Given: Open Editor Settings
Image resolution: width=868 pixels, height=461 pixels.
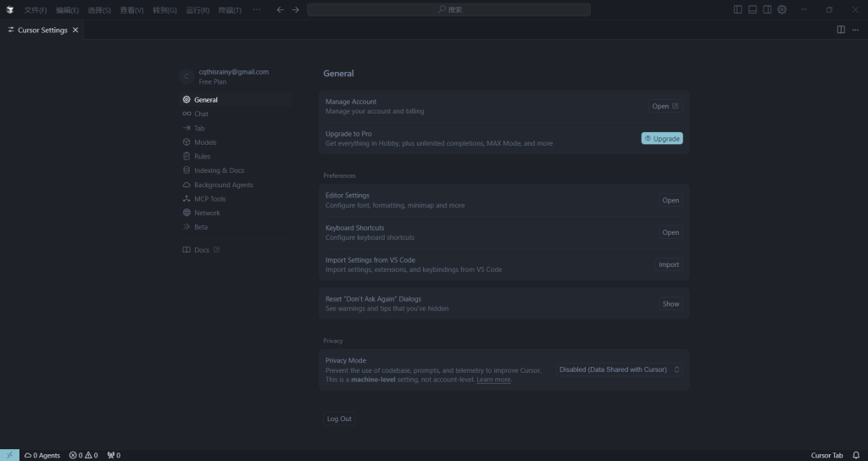Looking at the screenshot, I should click(x=670, y=200).
